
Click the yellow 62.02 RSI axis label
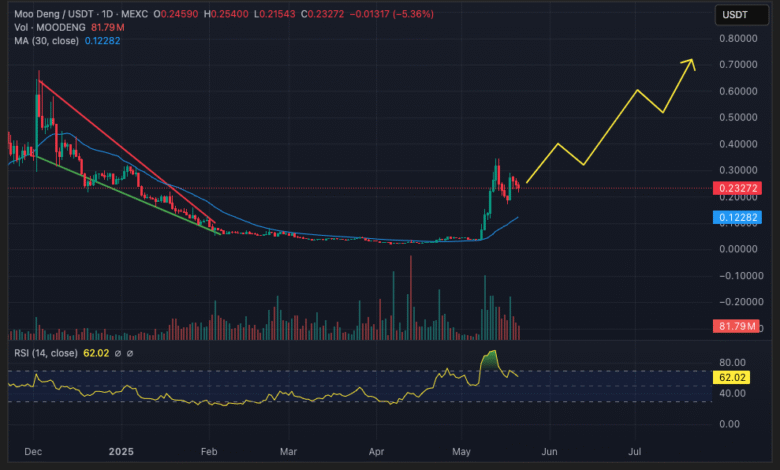(731, 377)
